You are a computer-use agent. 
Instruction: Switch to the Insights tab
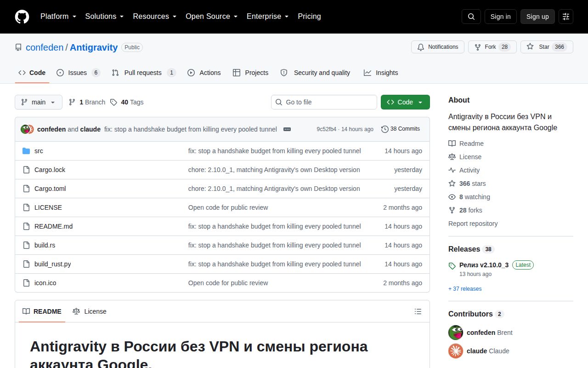(x=381, y=73)
